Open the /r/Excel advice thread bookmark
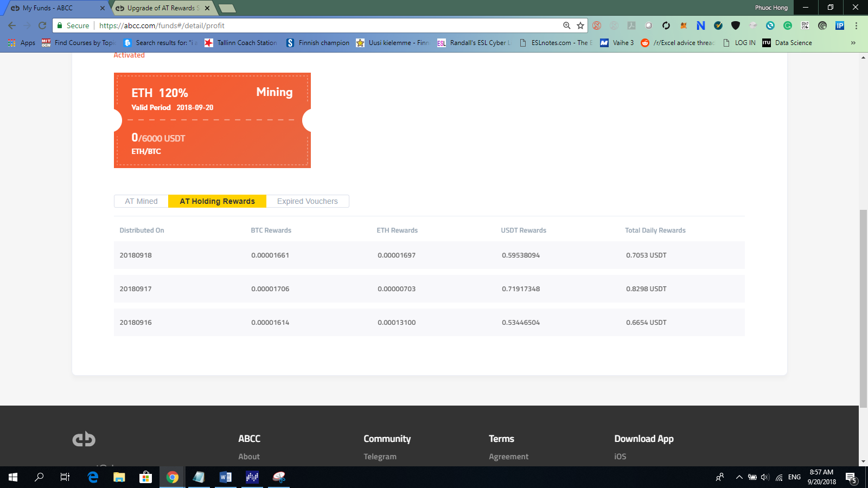 pos(678,43)
